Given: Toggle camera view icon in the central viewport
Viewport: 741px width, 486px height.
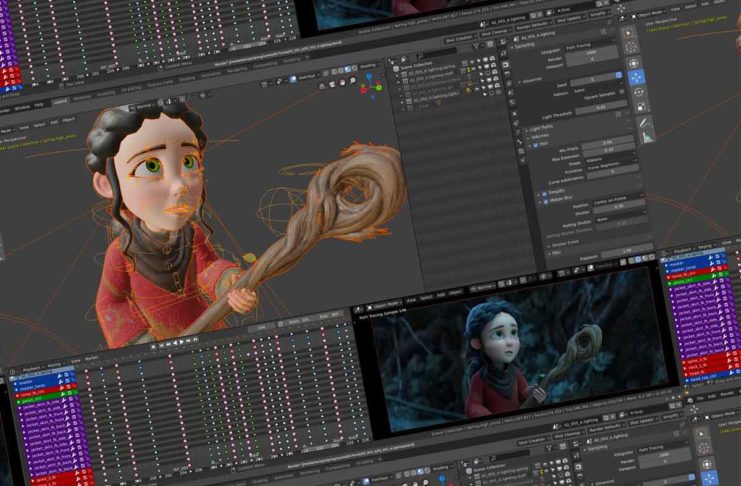Looking at the screenshot, I should point(332,84).
